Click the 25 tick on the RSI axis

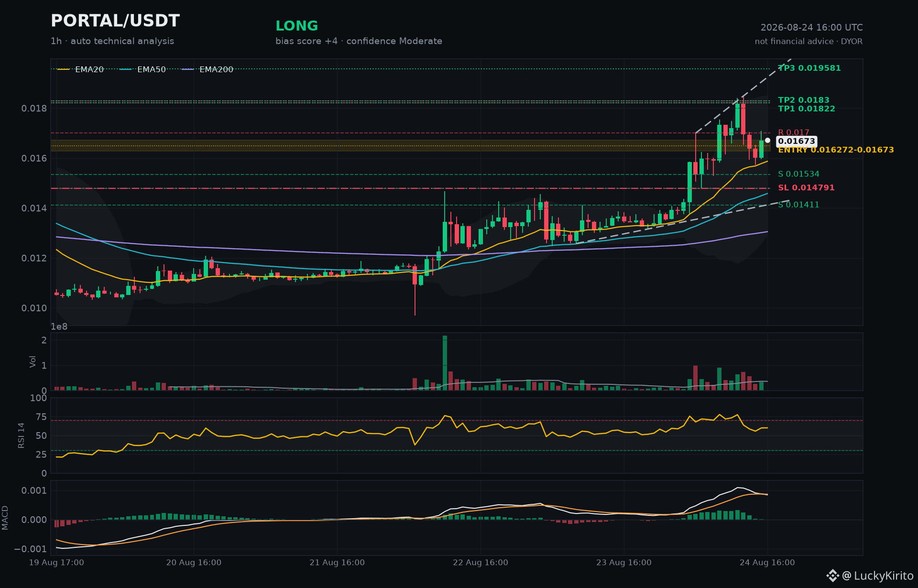pos(42,455)
